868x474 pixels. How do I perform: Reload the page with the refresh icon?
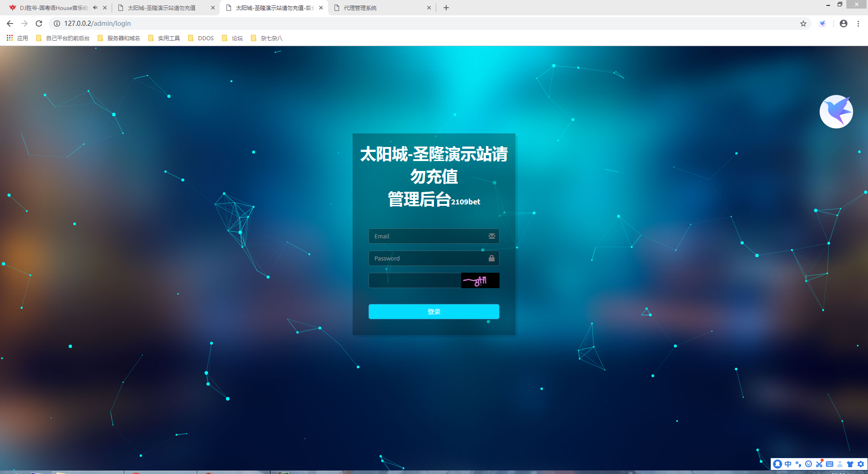tap(39, 23)
